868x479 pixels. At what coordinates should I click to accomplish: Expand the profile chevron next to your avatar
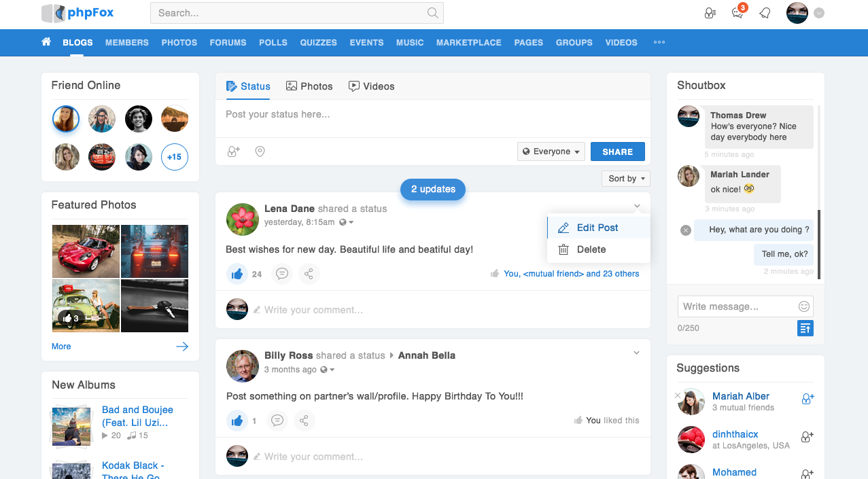pos(818,13)
